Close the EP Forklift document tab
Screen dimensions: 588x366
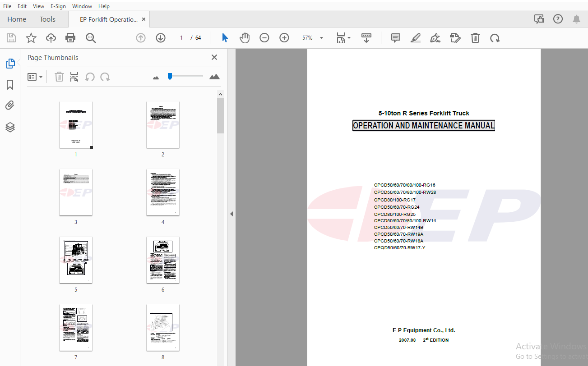144,19
